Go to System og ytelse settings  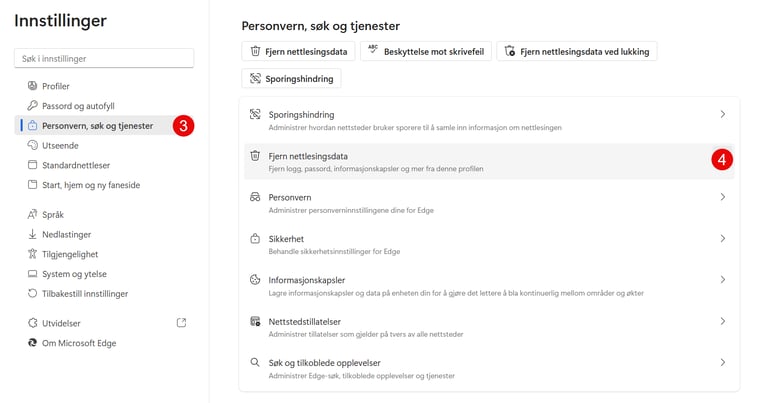point(74,274)
